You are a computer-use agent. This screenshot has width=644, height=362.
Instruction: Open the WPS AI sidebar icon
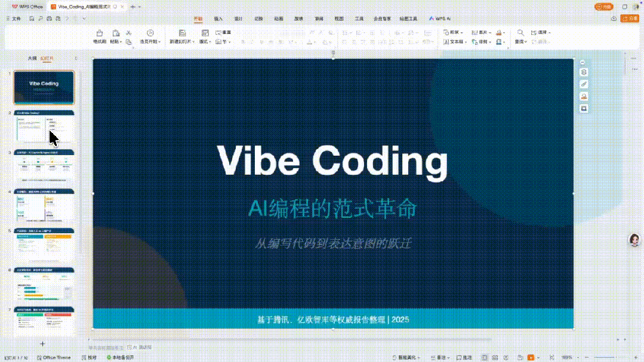click(440, 18)
